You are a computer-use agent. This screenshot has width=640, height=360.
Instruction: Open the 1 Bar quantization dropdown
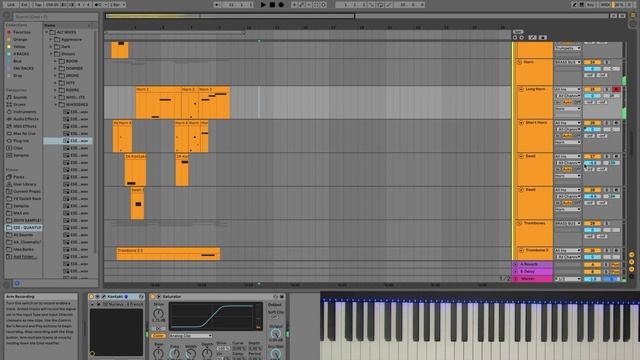click(117, 4)
